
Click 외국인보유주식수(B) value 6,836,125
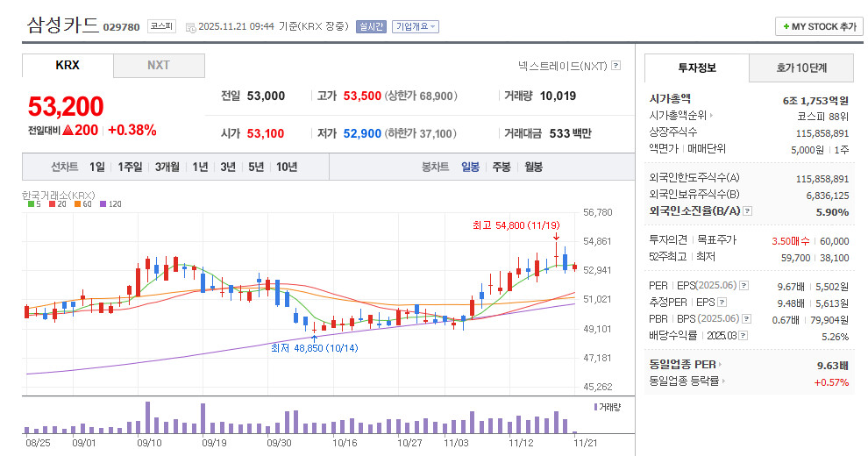tap(828, 196)
